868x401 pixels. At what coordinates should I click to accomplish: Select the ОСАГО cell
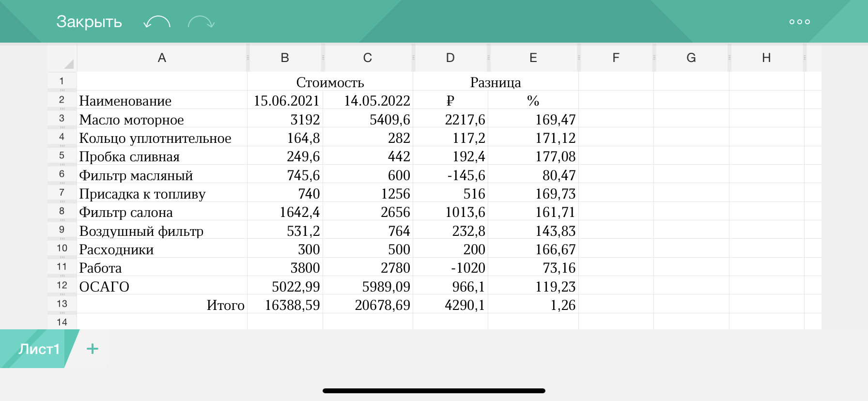(162, 286)
